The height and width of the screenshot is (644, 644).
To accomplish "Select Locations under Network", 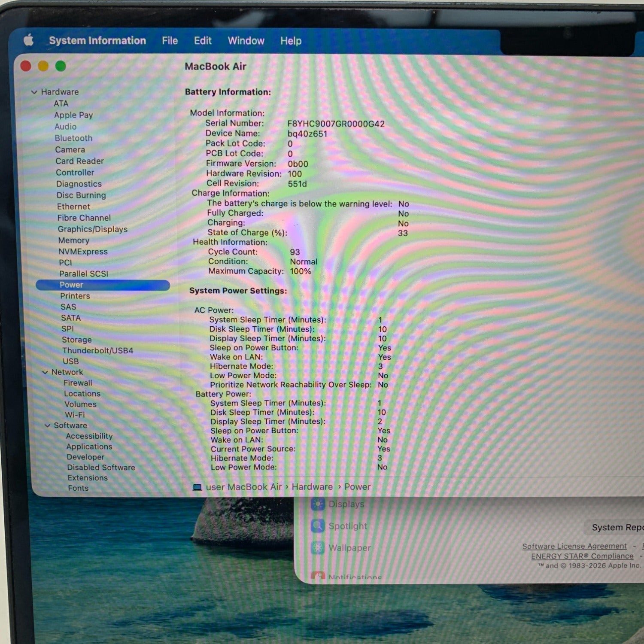I will 82,394.
